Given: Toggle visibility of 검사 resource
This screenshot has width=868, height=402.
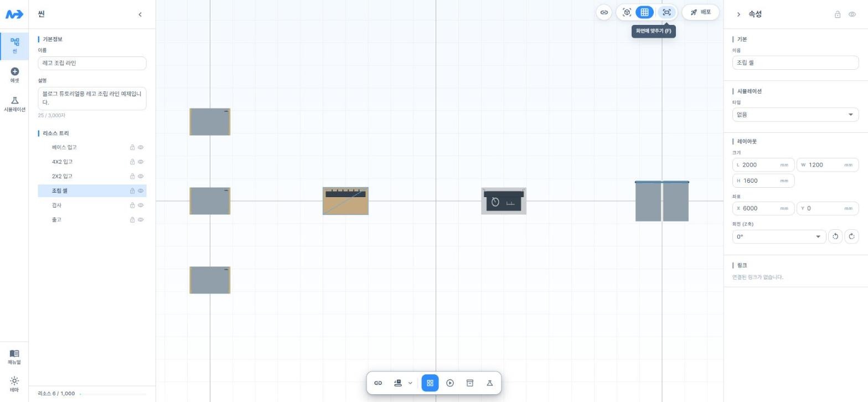Looking at the screenshot, I should pos(141,205).
